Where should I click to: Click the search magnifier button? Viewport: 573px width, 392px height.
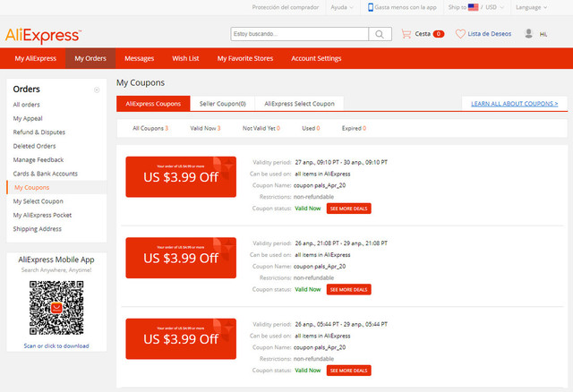[x=380, y=34]
